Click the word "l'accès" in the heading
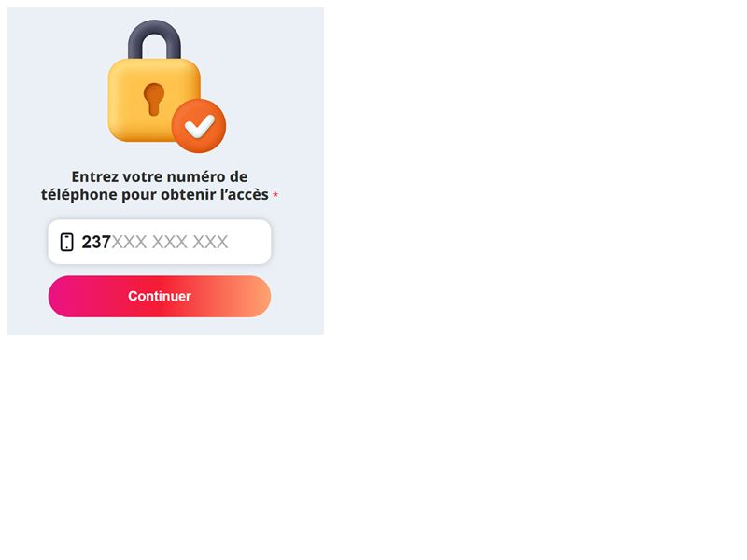The height and width of the screenshot is (560, 747). (245, 194)
